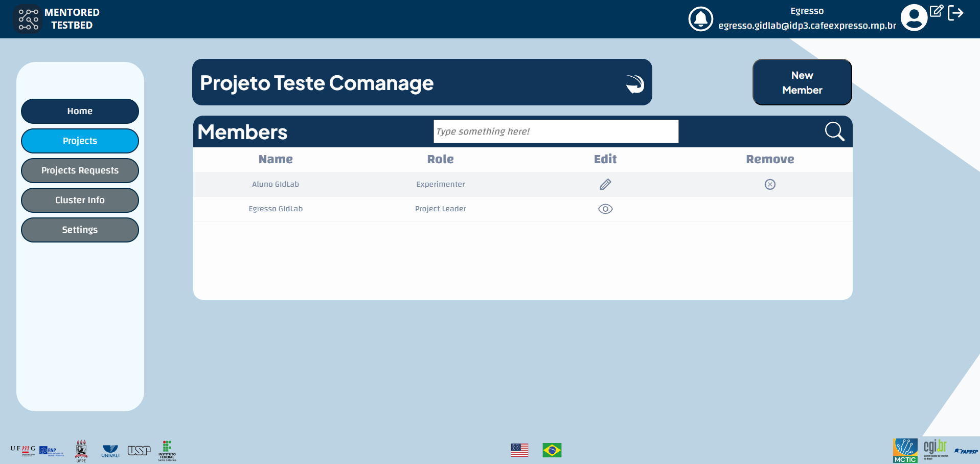Click the members search input field
Screen dimensions: 980x464
click(x=556, y=131)
